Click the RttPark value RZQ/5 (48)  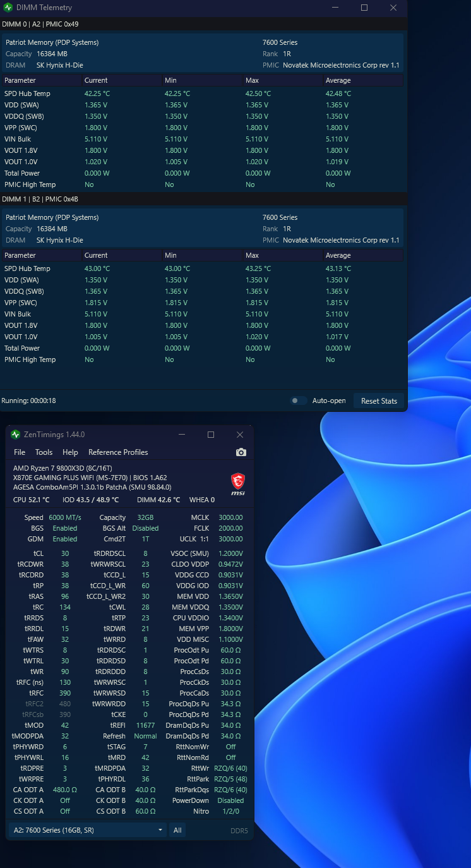pyautogui.click(x=230, y=779)
